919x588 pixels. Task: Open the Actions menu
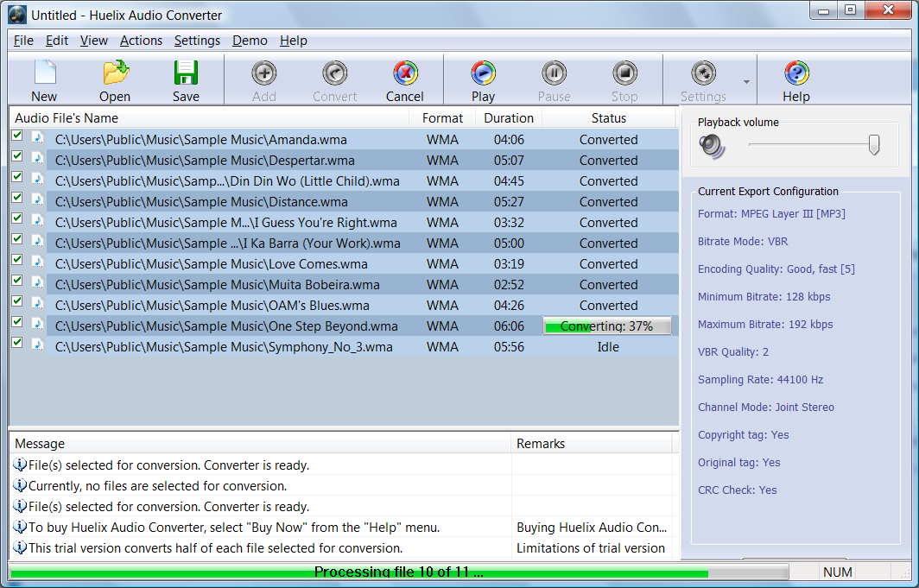coord(141,41)
